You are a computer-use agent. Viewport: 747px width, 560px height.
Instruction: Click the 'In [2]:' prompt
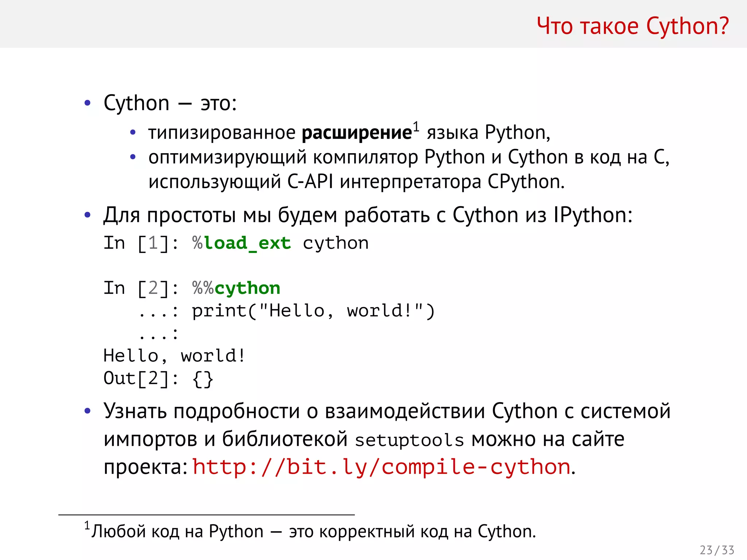pos(141,288)
